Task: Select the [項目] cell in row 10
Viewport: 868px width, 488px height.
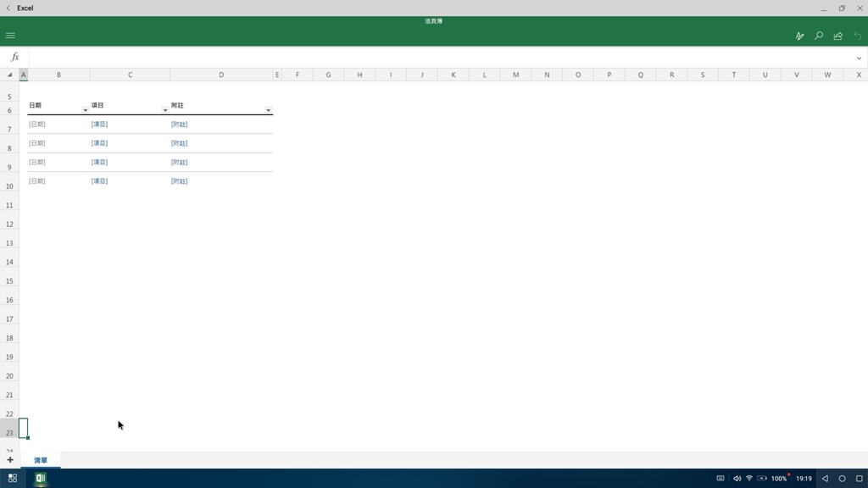Action: (130, 181)
